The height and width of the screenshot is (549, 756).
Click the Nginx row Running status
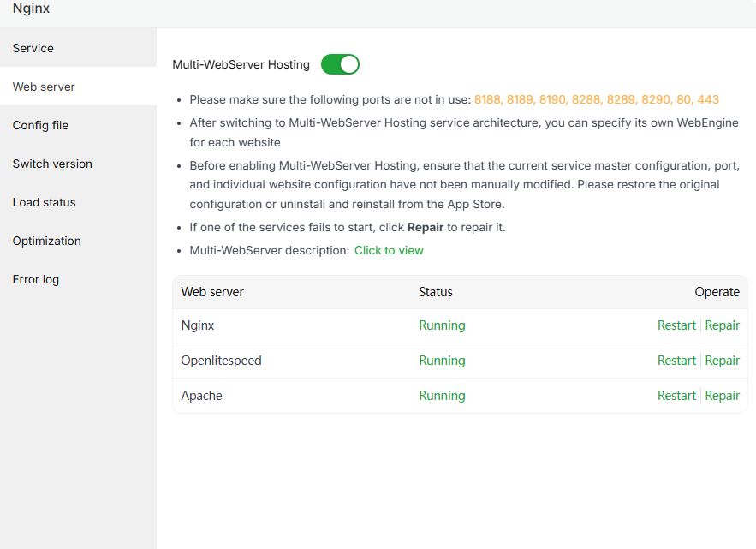pyautogui.click(x=442, y=325)
